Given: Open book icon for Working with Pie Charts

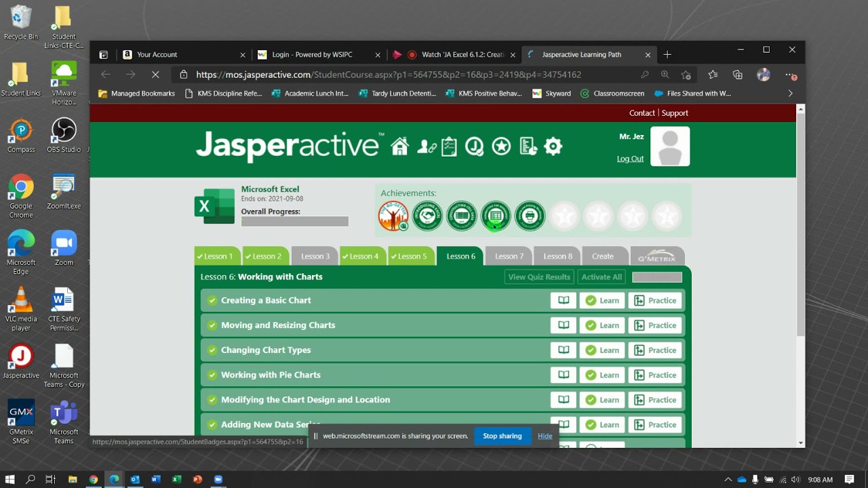Looking at the screenshot, I should [564, 375].
